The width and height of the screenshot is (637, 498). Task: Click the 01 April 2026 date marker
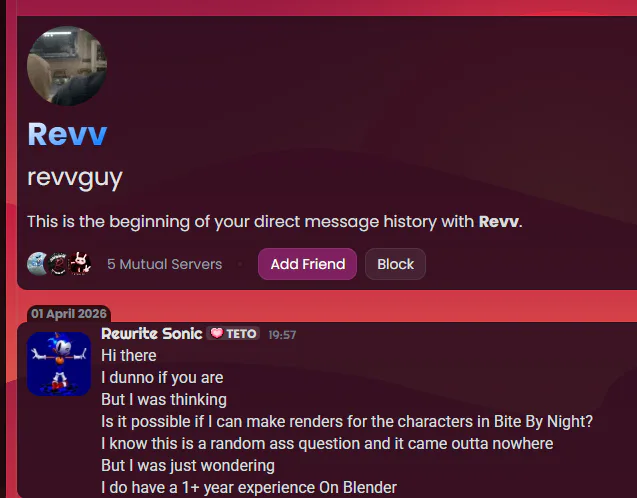click(69, 314)
